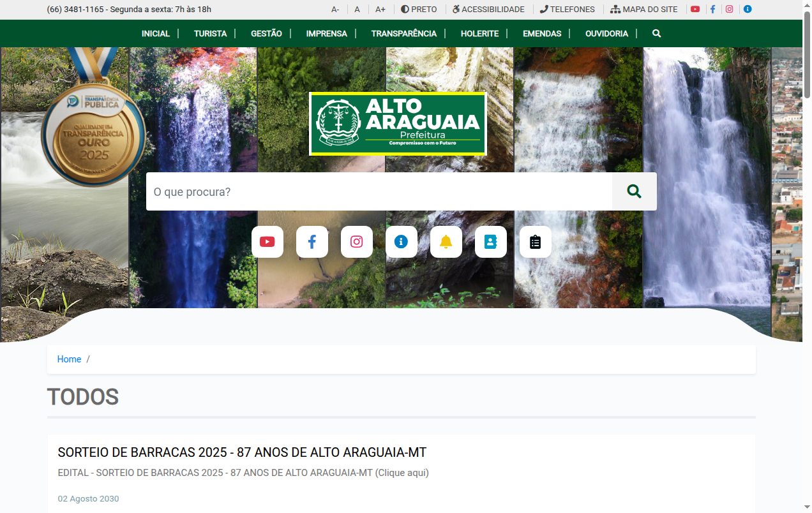The height and width of the screenshot is (513, 812).
Task: Click the blue info icon in top bar
Action: tap(748, 10)
